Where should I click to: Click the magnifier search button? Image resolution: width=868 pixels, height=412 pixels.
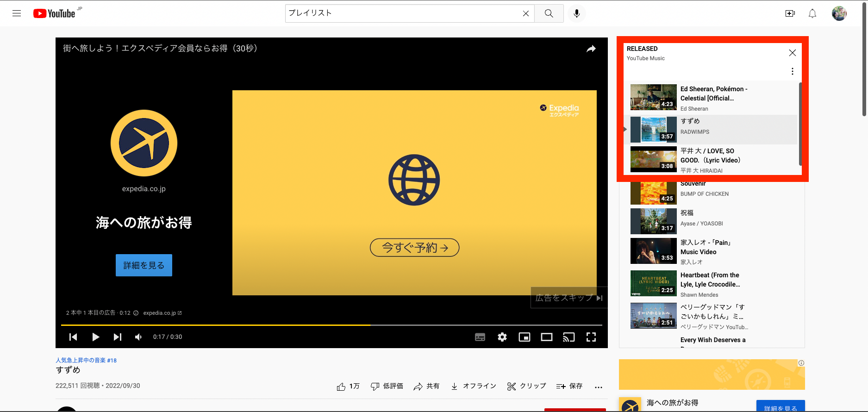pyautogui.click(x=549, y=13)
